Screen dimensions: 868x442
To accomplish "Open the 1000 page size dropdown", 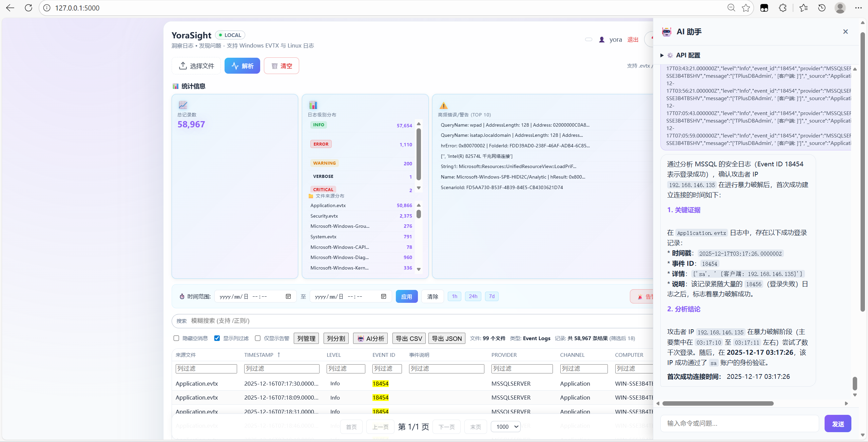I will (x=506, y=426).
